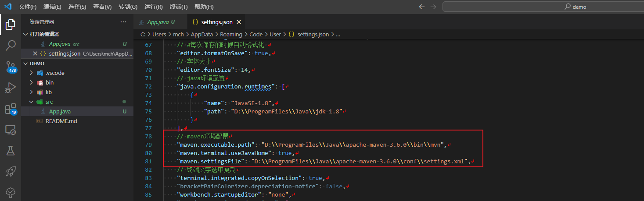The width and height of the screenshot is (644, 201).
Task: Open the Search view in activity bar
Action: [11, 45]
